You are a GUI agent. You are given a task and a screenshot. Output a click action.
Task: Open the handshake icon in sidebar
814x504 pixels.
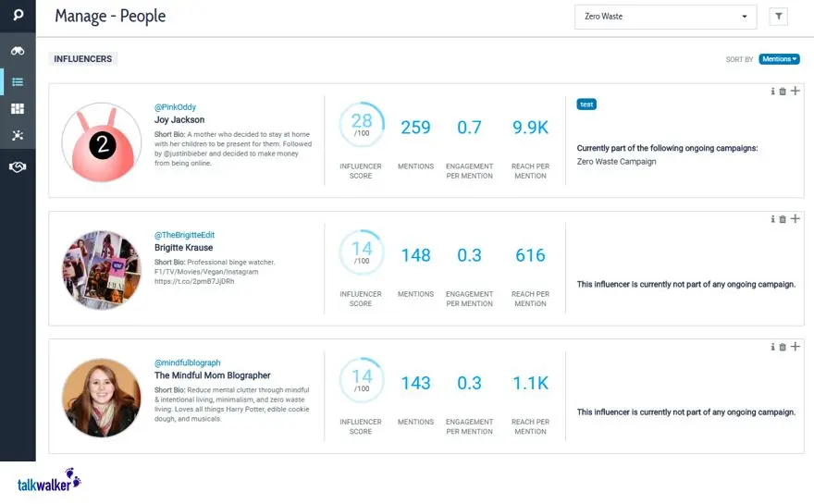tap(18, 166)
